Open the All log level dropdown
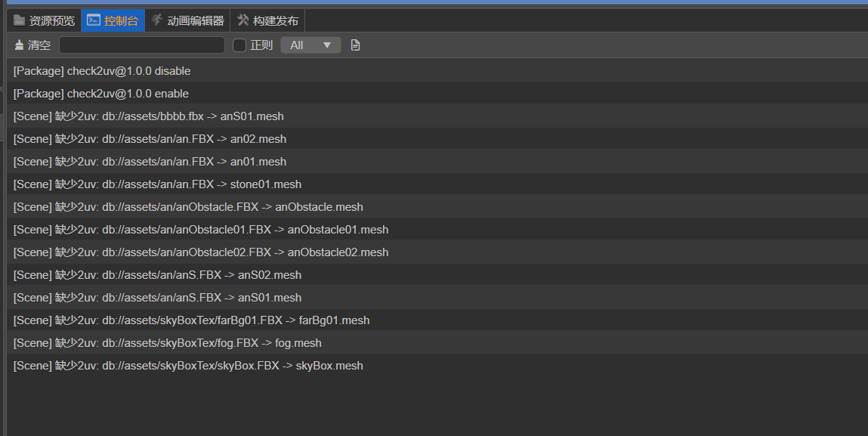Image resolution: width=868 pixels, height=436 pixels. click(x=310, y=45)
